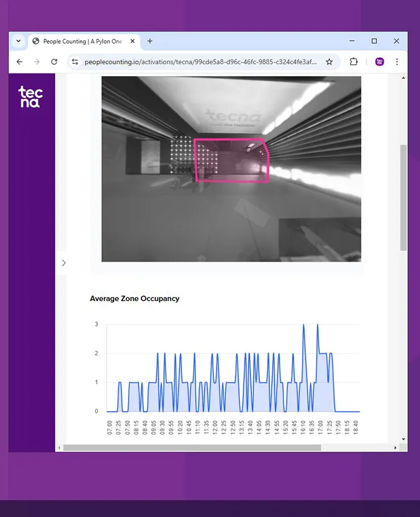Open the tecna profile avatar
420x517 pixels.
point(379,62)
